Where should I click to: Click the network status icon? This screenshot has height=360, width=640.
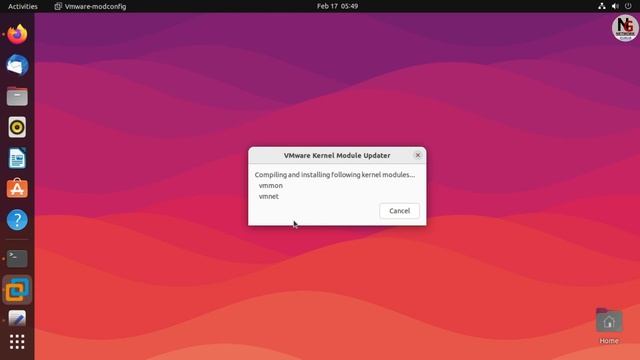[x=602, y=6]
